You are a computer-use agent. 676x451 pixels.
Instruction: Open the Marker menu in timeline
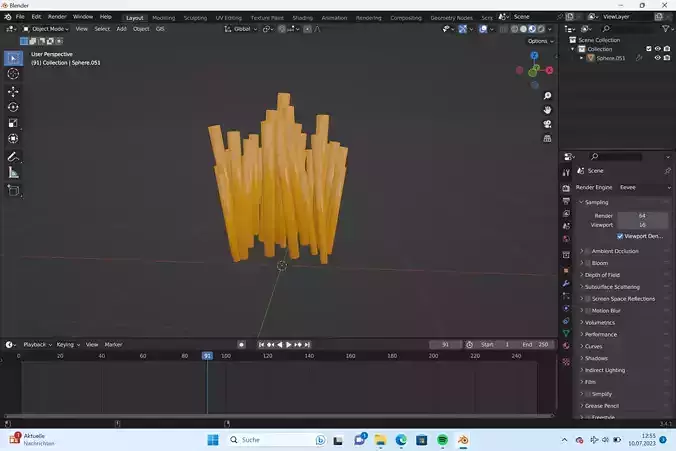click(113, 345)
